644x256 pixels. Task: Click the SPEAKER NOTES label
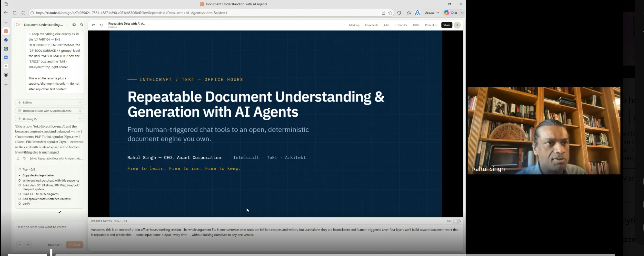point(101,221)
